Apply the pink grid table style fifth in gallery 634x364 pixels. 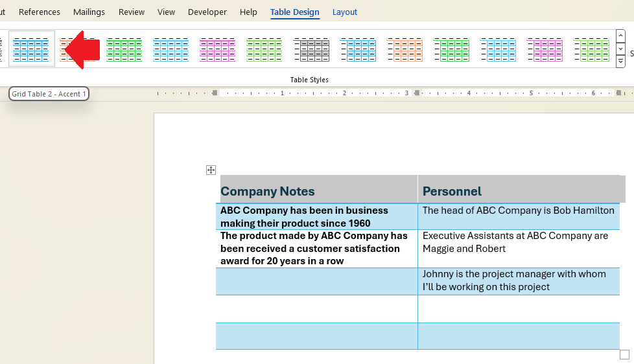(x=218, y=49)
